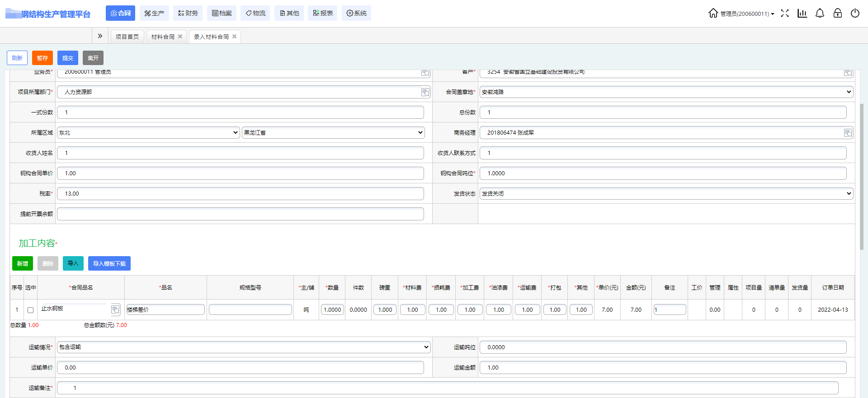Viewport: 868px width, 398px height.
Task: Switch to 项目首页 tab
Action: click(x=127, y=37)
